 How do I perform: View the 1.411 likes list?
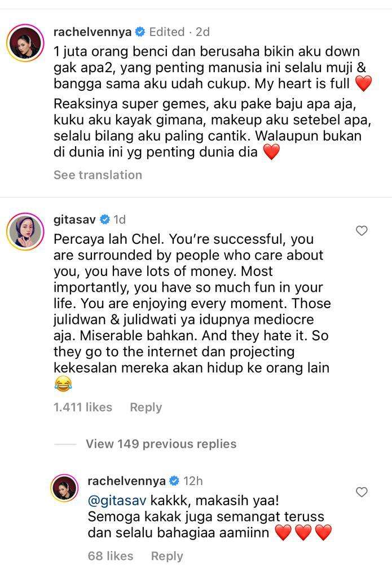pyautogui.click(x=83, y=407)
